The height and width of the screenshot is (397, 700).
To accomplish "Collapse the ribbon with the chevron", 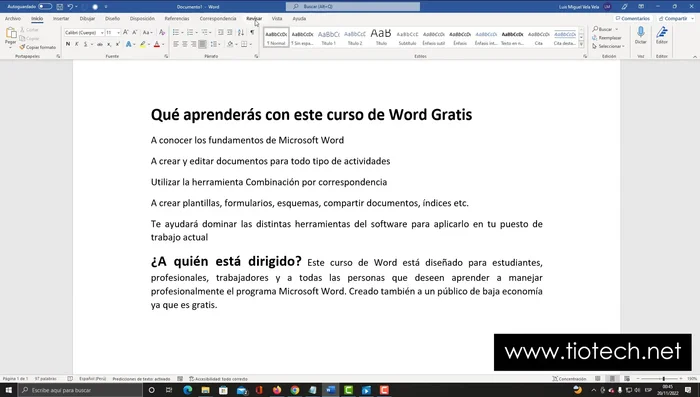I will coord(695,57).
